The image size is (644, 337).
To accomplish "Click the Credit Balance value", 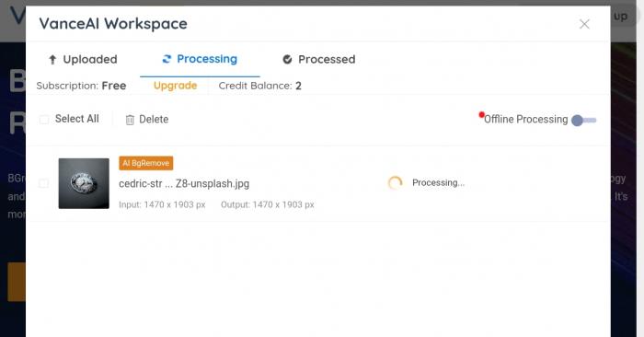I will pos(298,86).
